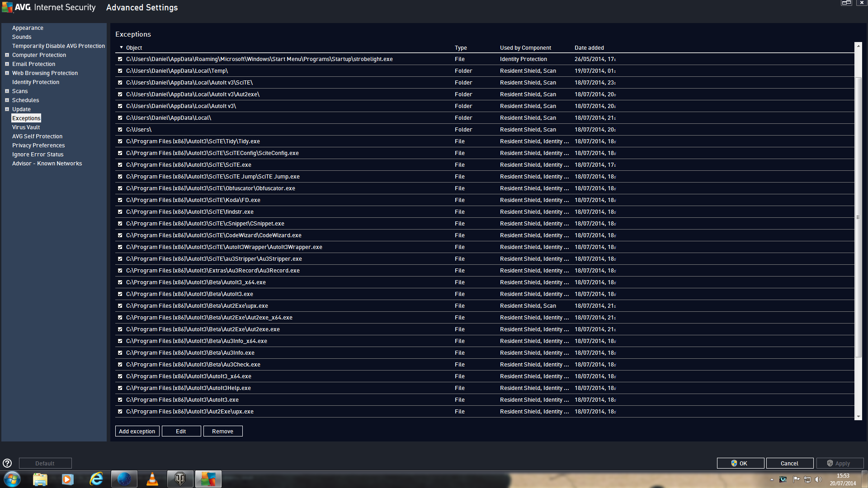Click the restore window icon

click(846, 3)
